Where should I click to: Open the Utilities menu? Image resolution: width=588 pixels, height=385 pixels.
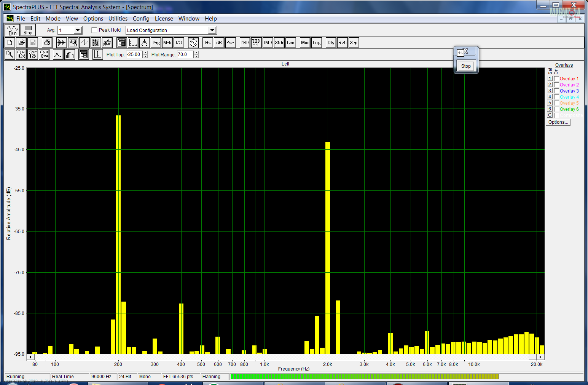click(x=118, y=19)
